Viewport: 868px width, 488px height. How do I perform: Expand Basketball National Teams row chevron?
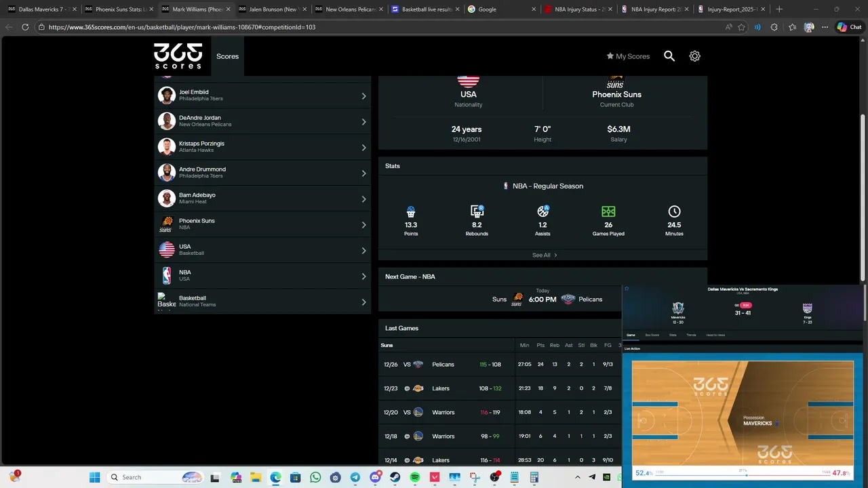(363, 302)
